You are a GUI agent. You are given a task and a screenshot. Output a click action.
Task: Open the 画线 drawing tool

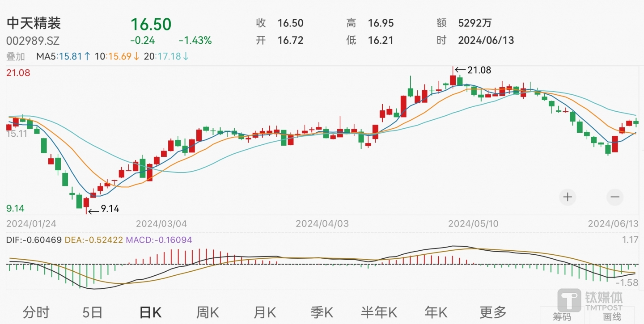click(612, 316)
